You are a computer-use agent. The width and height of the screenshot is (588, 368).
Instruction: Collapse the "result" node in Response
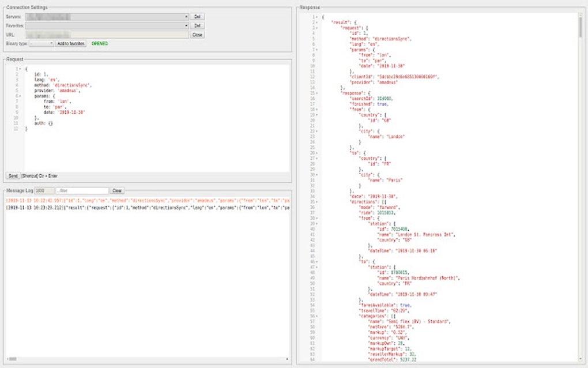click(x=316, y=22)
